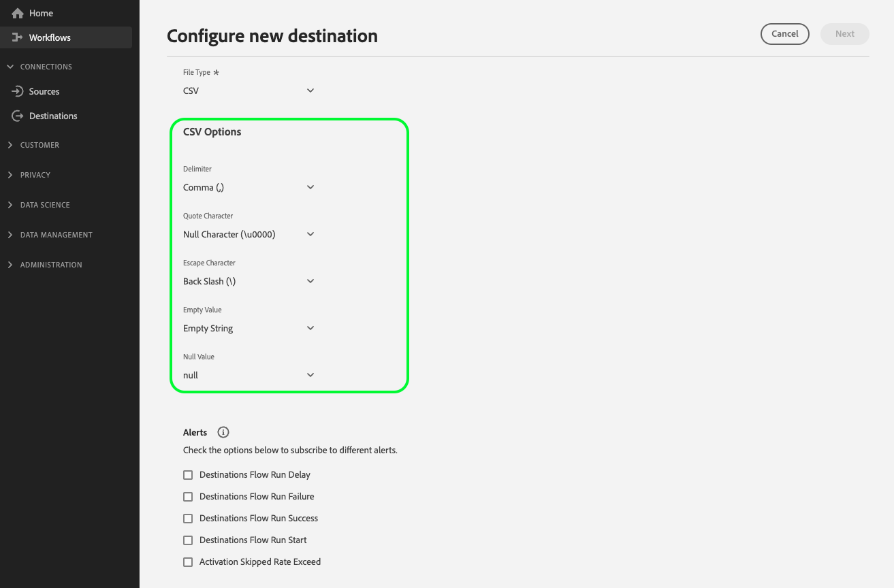Open the Escape Character dropdown
This screenshot has height=588, width=894.
point(249,281)
